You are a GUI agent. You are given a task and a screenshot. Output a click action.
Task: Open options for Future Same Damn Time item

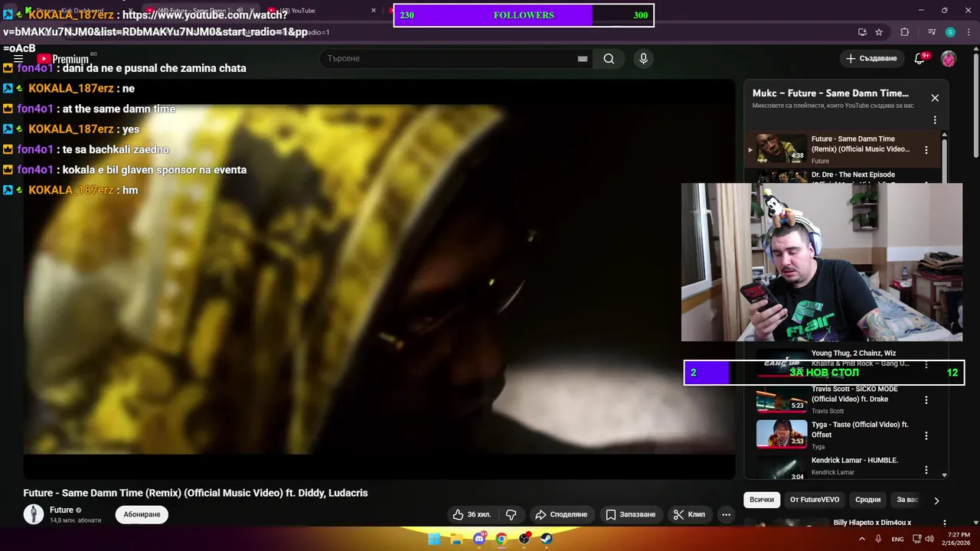coord(926,150)
